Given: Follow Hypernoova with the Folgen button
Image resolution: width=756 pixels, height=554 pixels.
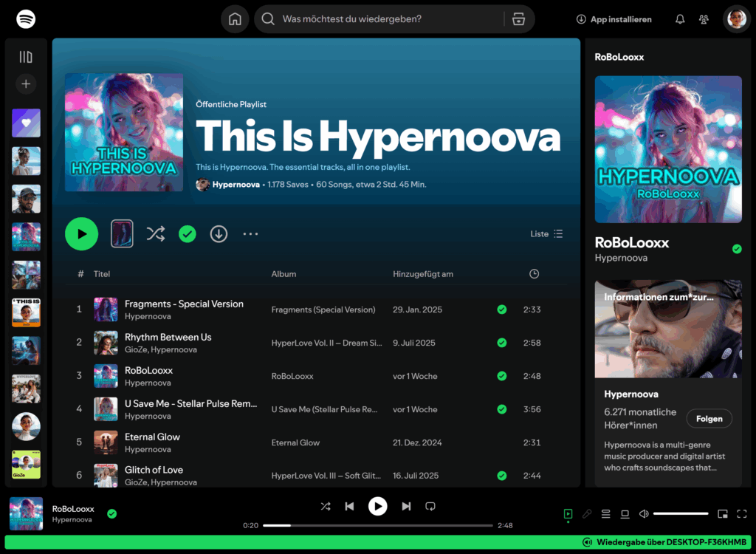Looking at the screenshot, I should pyautogui.click(x=709, y=419).
